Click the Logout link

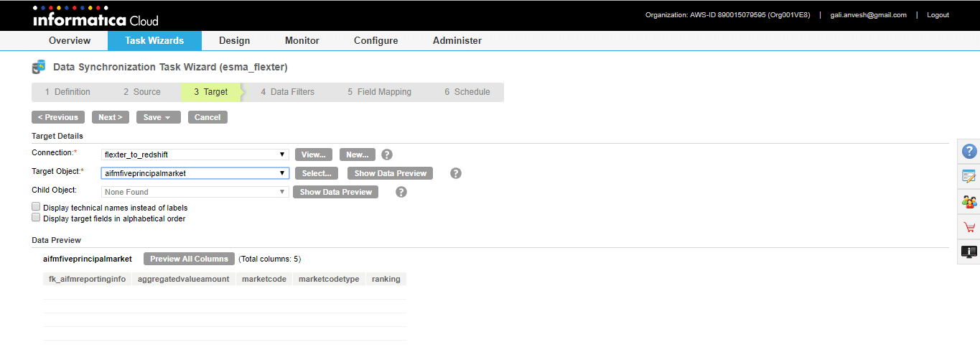click(938, 15)
